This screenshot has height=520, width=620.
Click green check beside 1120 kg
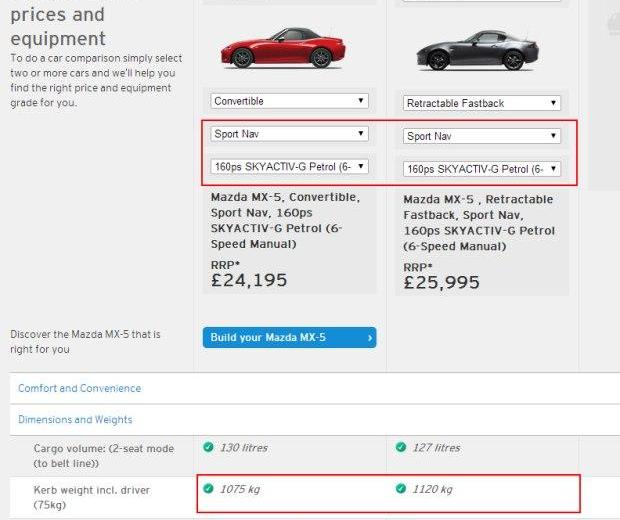401,489
